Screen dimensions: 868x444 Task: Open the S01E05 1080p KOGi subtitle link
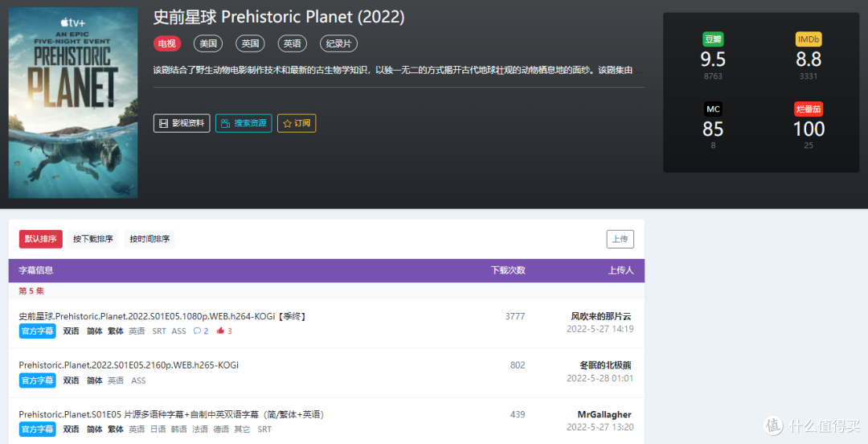162,316
